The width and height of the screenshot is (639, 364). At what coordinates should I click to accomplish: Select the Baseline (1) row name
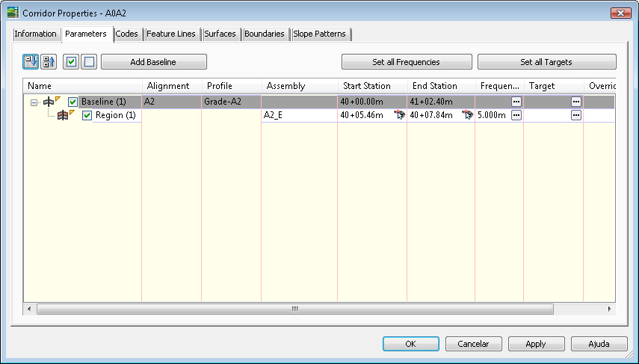pyautogui.click(x=104, y=102)
